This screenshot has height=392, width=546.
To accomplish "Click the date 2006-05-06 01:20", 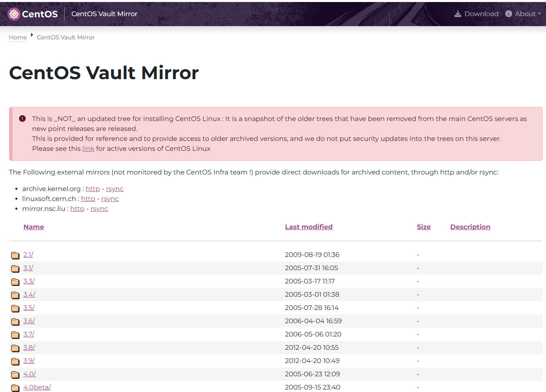I will [313, 334].
